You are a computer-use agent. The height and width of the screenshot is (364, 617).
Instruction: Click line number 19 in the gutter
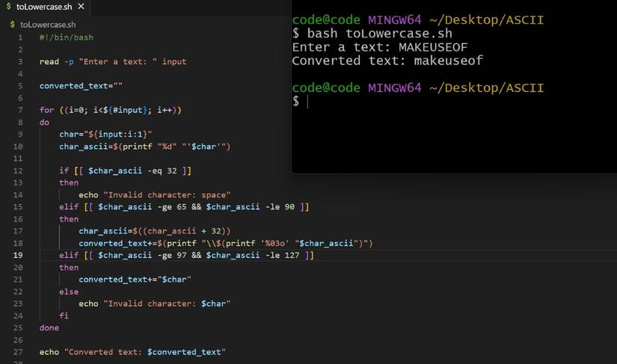click(19, 256)
